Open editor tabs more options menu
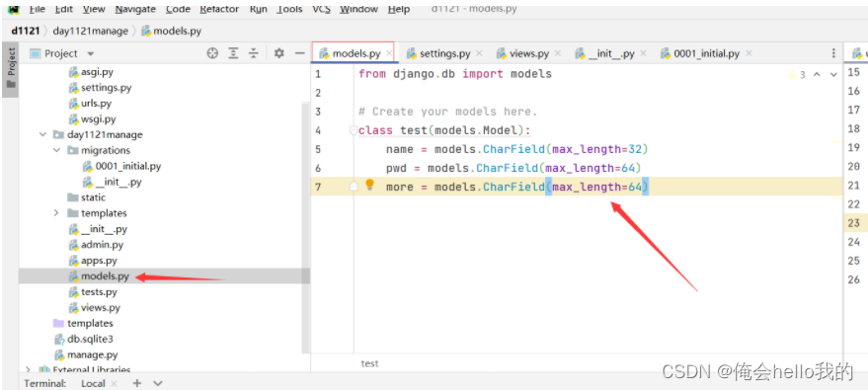Screen dimensions: 868x390 pyautogui.click(x=833, y=53)
